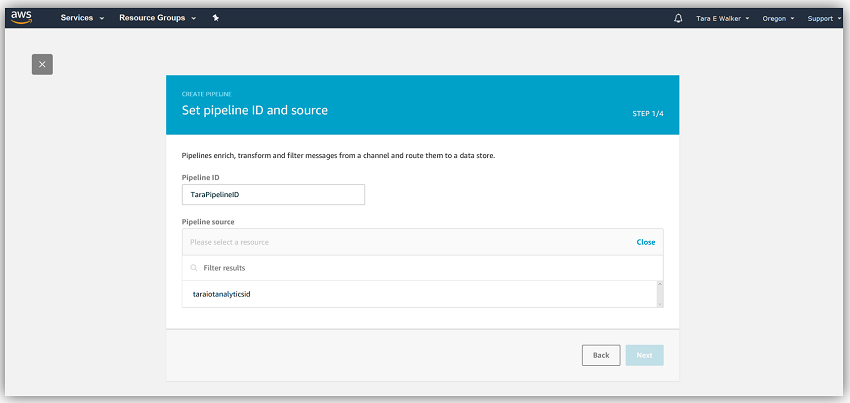The width and height of the screenshot is (850, 403).
Task: Open the Support menu
Action: 824,18
